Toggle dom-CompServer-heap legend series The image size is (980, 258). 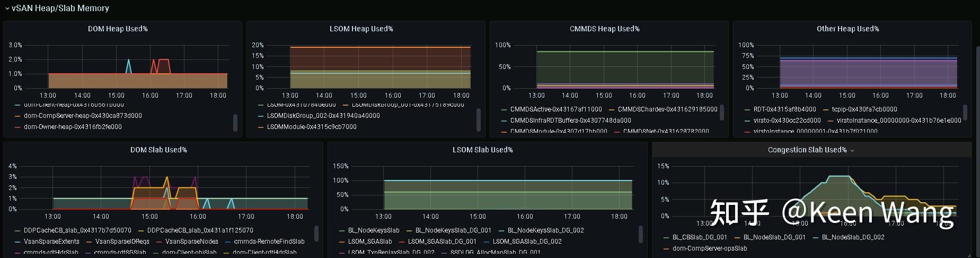[83, 115]
